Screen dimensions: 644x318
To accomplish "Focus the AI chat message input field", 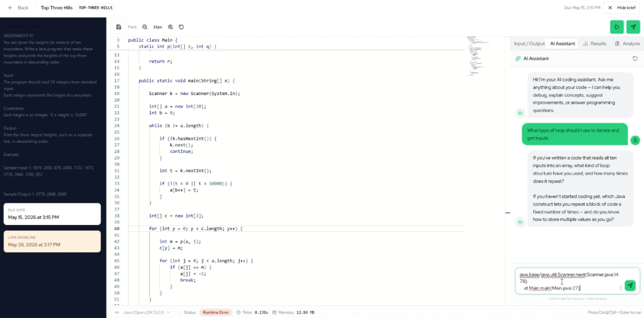I will point(569,281).
